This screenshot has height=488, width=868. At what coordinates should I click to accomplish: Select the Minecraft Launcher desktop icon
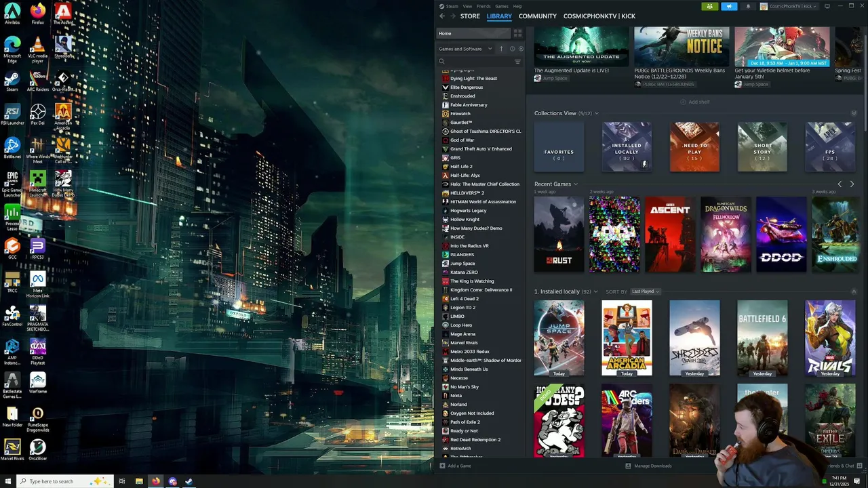point(38,184)
